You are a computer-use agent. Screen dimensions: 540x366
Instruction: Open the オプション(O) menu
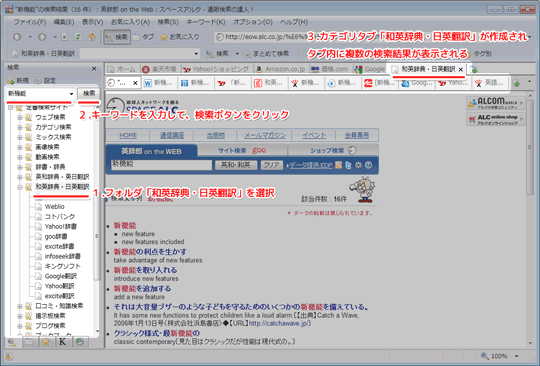[252, 22]
